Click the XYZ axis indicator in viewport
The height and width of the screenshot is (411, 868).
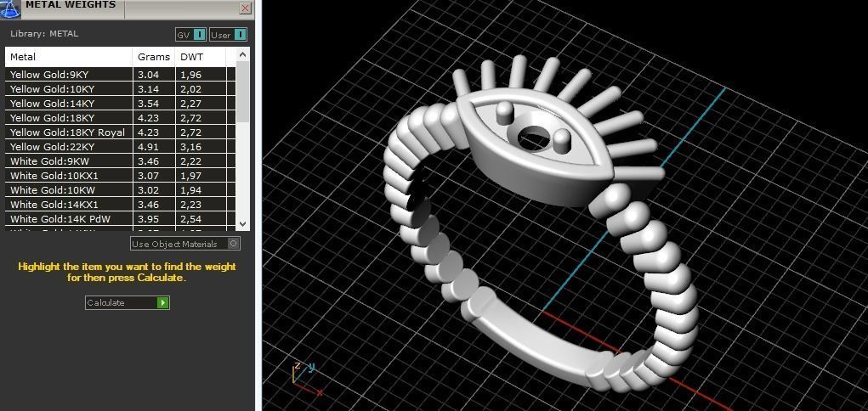(x=306, y=378)
